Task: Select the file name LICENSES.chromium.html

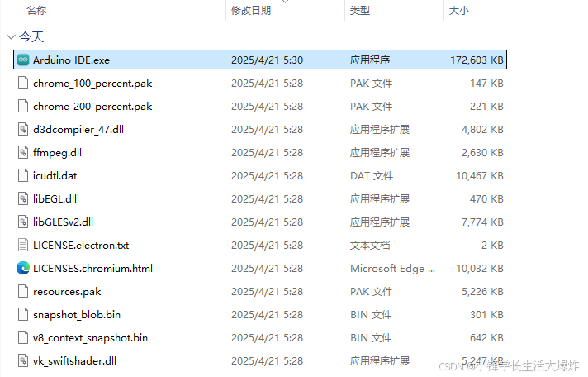Action: click(92, 269)
